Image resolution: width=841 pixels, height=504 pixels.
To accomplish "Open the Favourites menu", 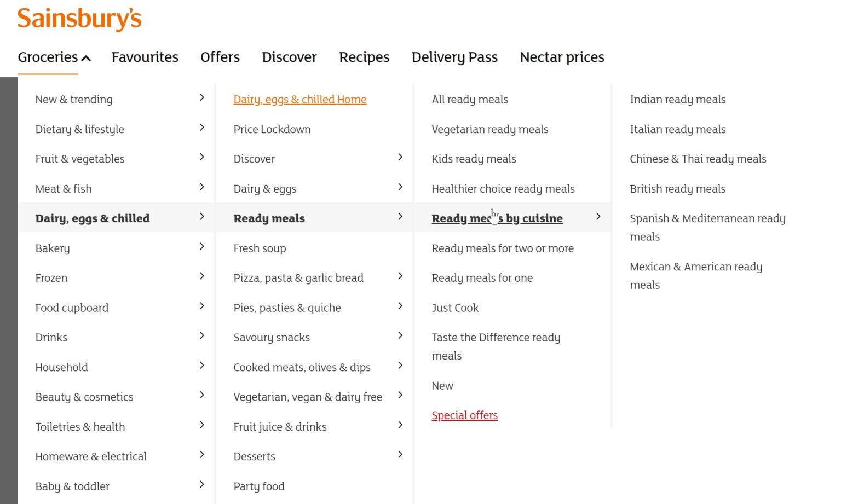I will tap(145, 57).
